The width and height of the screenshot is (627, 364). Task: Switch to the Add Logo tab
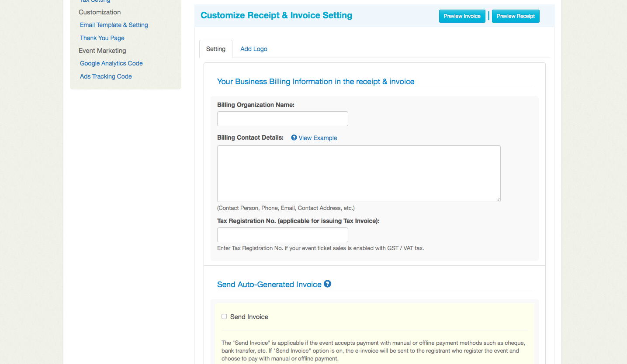[x=254, y=49]
